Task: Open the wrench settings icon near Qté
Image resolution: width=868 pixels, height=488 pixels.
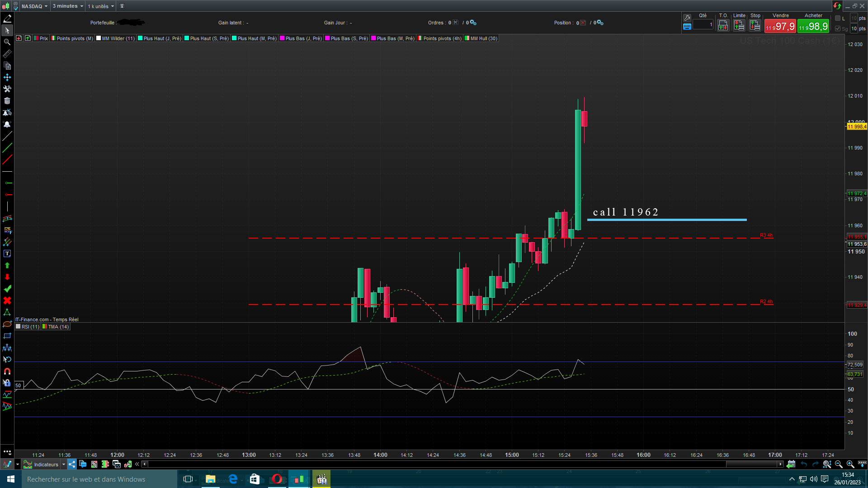Action: (x=687, y=18)
